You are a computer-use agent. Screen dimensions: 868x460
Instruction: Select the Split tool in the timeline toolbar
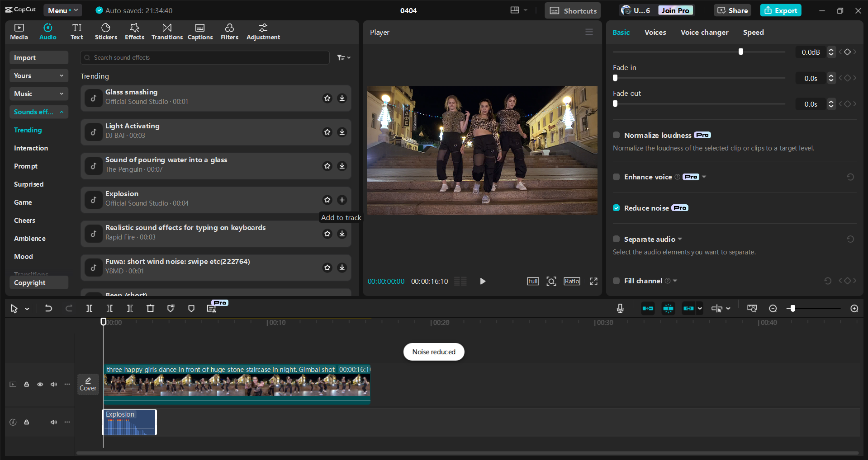click(89, 308)
